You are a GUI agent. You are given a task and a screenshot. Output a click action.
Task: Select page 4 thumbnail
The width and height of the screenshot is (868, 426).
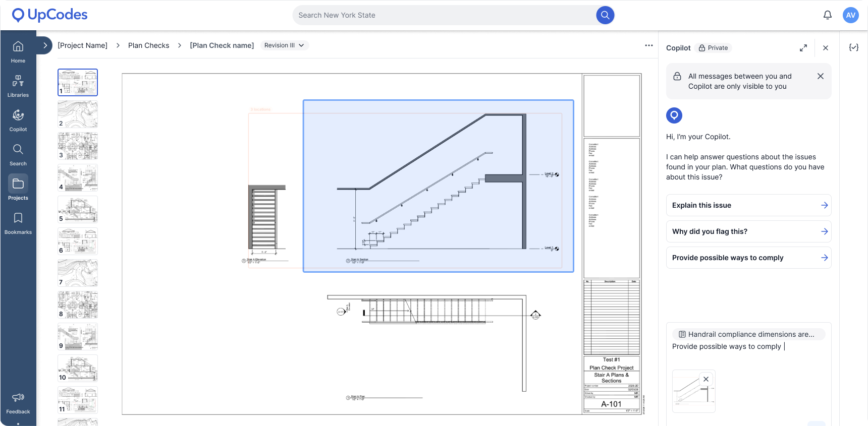(78, 178)
